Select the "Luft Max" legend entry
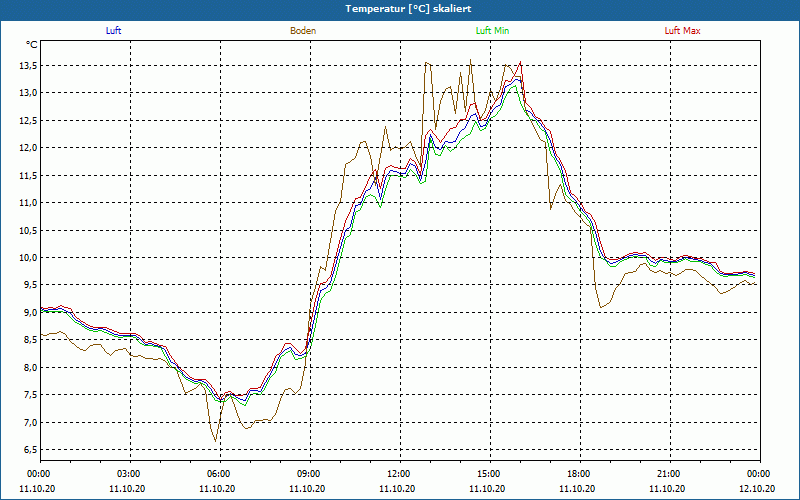800x500 pixels. pyautogui.click(x=683, y=31)
